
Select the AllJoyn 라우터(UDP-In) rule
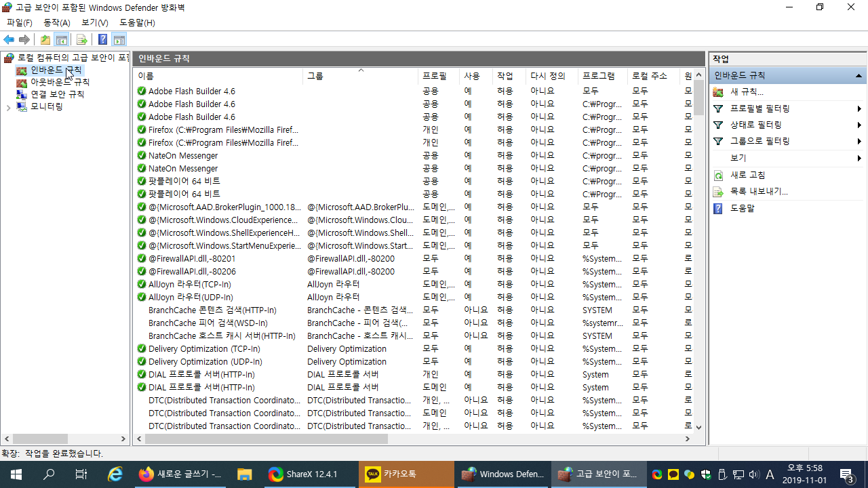[191, 297]
